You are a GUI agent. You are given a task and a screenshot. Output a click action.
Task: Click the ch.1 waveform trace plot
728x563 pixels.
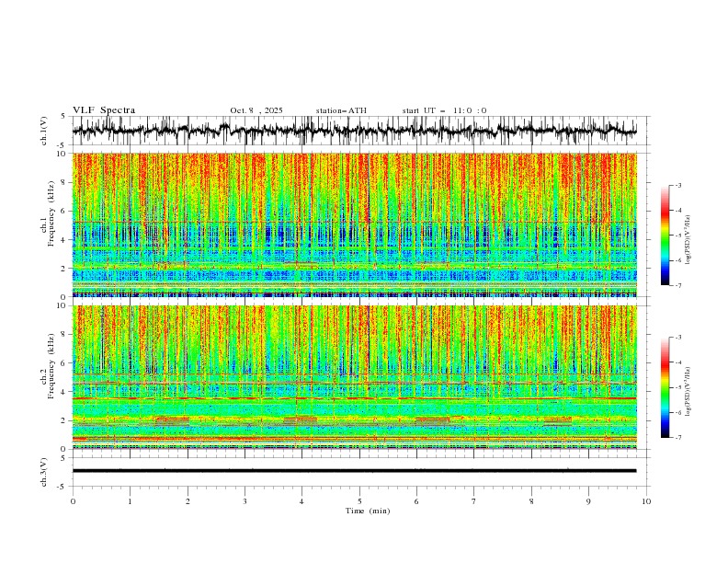pyautogui.click(x=354, y=131)
